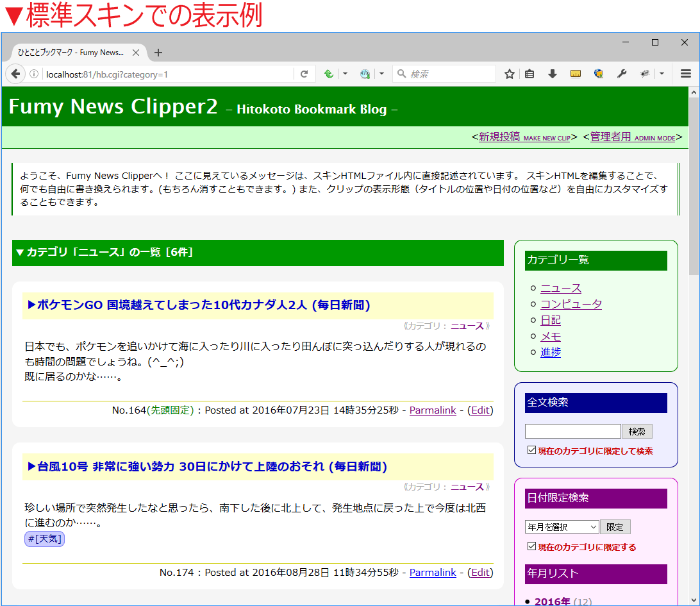700x606 pixels.
Task: Open the bookmarks list icon
Action: (x=529, y=74)
